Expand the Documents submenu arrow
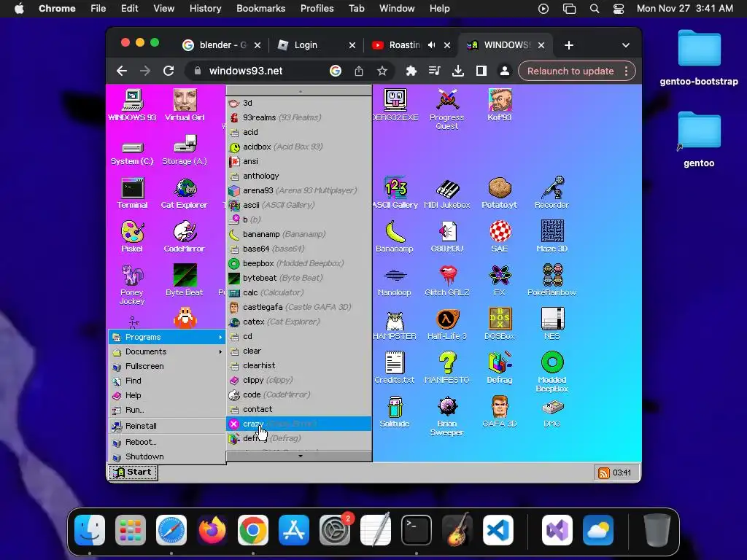The width and height of the screenshot is (747, 560). [220, 352]
